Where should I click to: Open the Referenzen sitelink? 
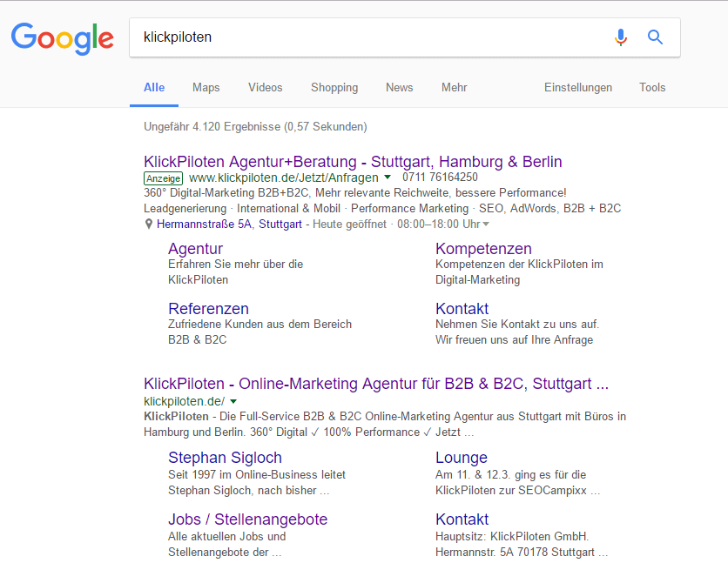208,308
